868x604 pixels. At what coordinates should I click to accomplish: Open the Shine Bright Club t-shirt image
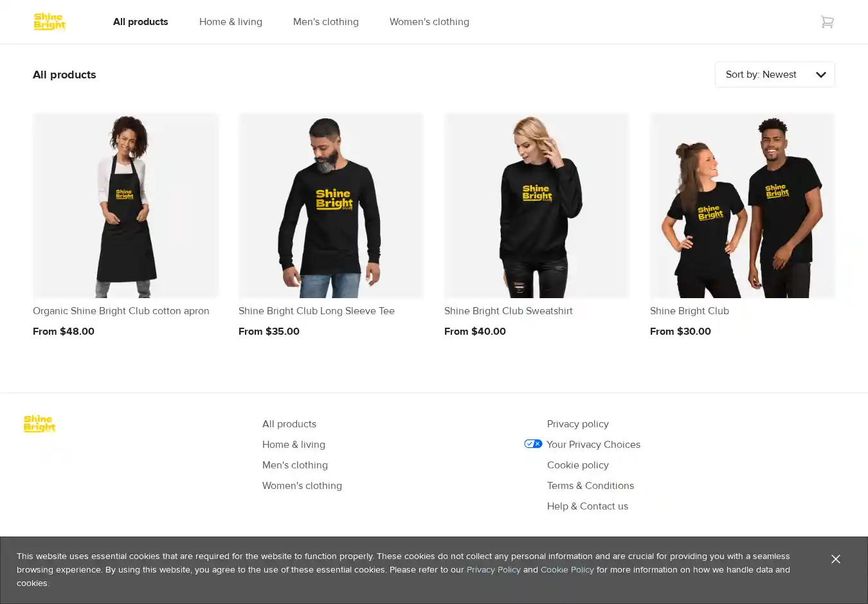tap(743, 206)
